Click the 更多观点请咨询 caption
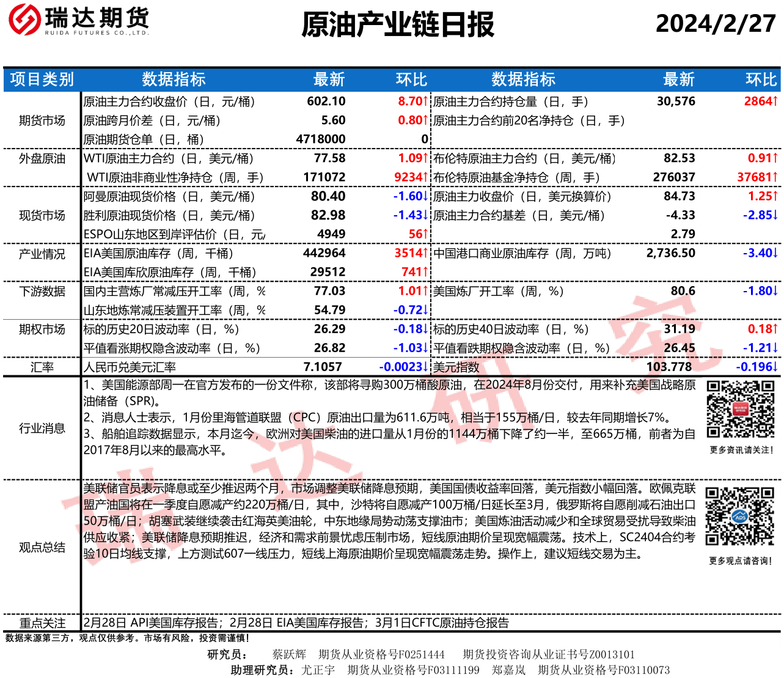Viewport: 784px width, 678px height. pyautogui.click(x=740, y=561)
